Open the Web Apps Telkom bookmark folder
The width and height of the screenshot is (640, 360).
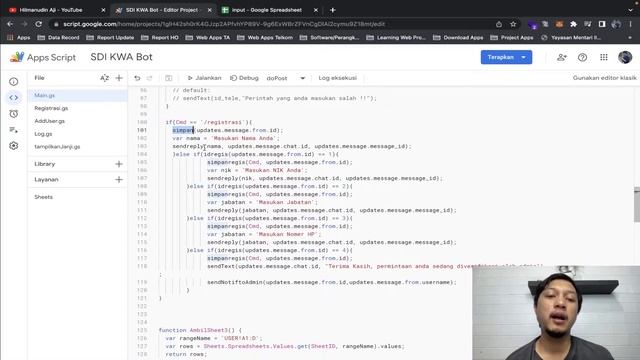point(265,38)
